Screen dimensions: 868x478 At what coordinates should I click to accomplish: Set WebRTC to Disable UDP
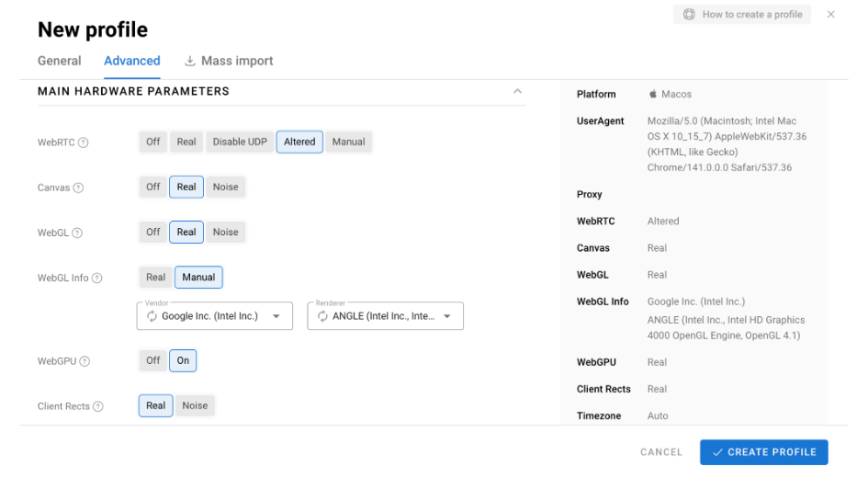tap(240, 142)
